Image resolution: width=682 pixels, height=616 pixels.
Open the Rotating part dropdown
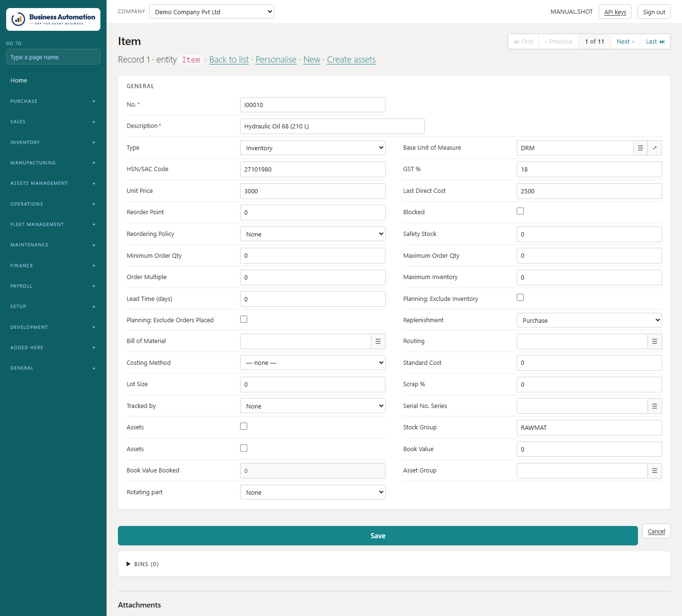(313, 492)
